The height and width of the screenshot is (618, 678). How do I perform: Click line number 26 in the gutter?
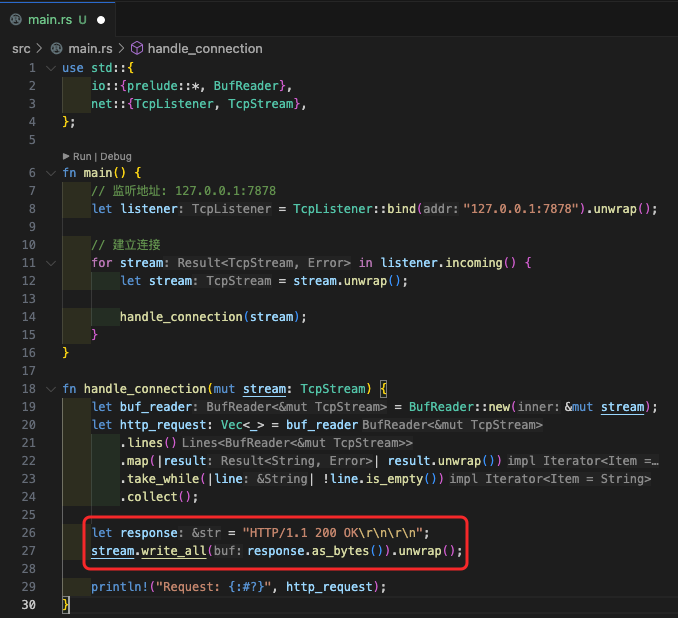click(x=29, y=533)
